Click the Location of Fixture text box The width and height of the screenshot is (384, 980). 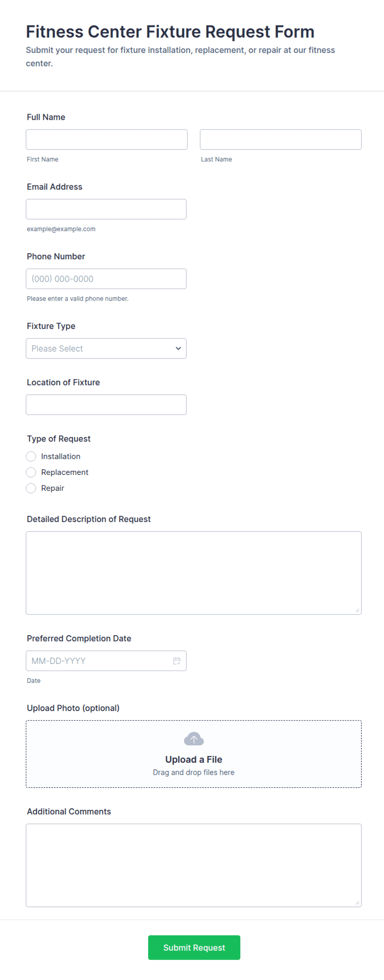(106, 405)
